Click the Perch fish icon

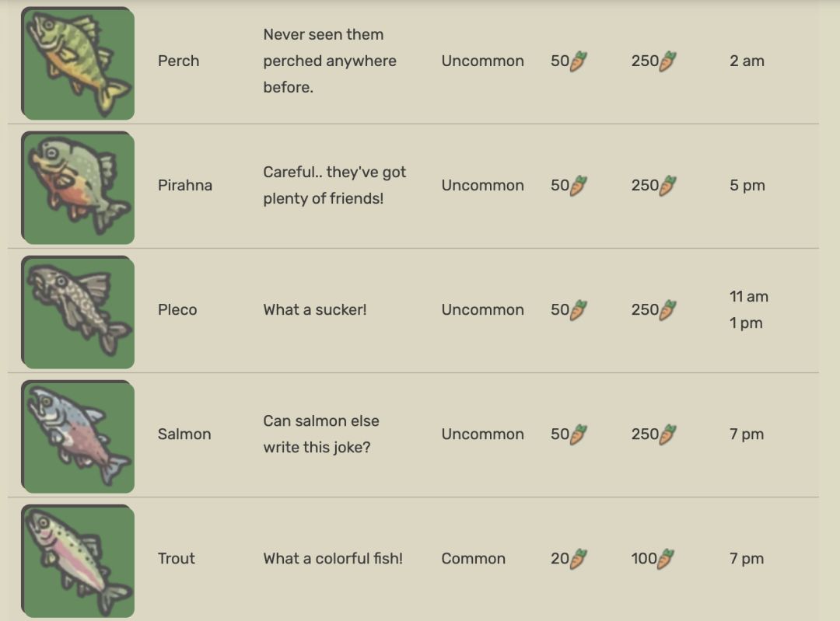pyautogui.click(x=78, y=63)
